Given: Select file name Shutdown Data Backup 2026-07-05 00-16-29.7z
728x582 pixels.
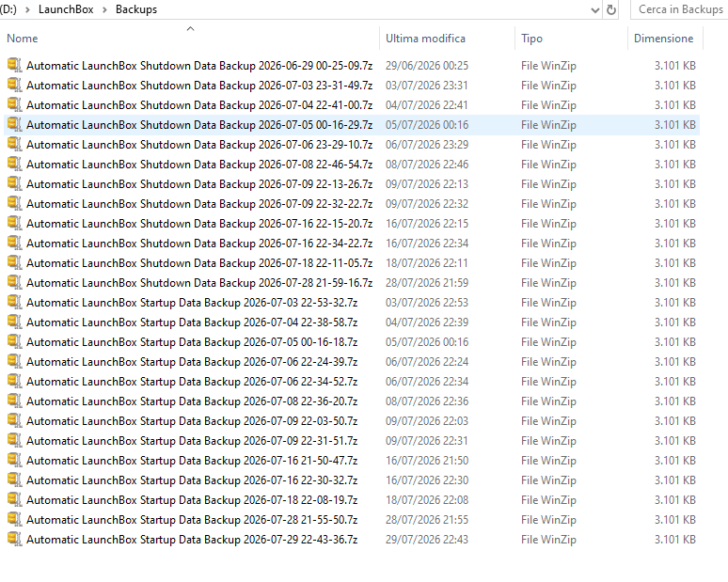Looking at the screenshot, I should click(x=199, y=125).
